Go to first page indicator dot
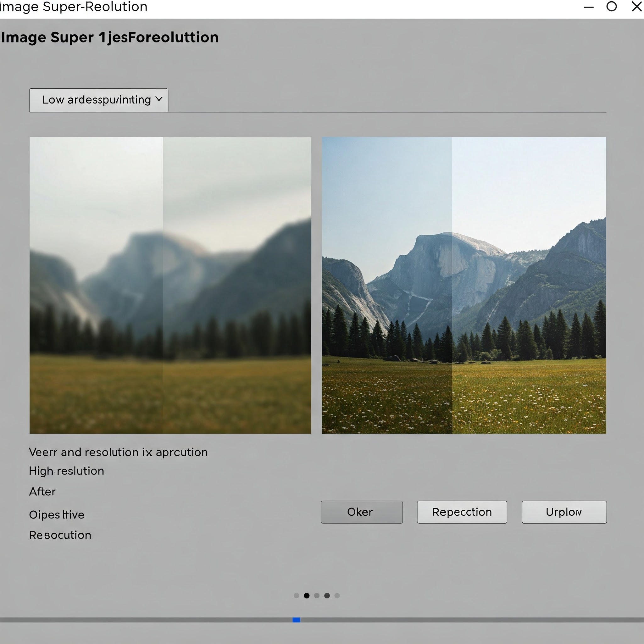Image resolution: width=644 pixels, height=644 pixels. [296, 596]
